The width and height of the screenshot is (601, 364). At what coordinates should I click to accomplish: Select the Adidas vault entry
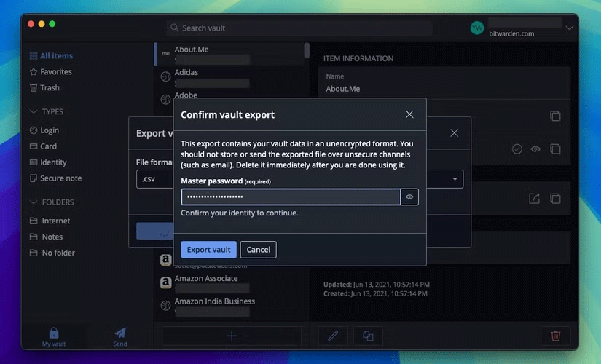(230, 77)
